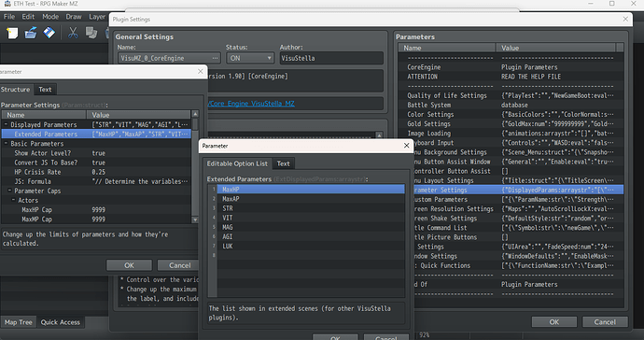Select VIT in Extended Parameters list
The height and width of the screenshot is (340, 644).
[311, 218]
